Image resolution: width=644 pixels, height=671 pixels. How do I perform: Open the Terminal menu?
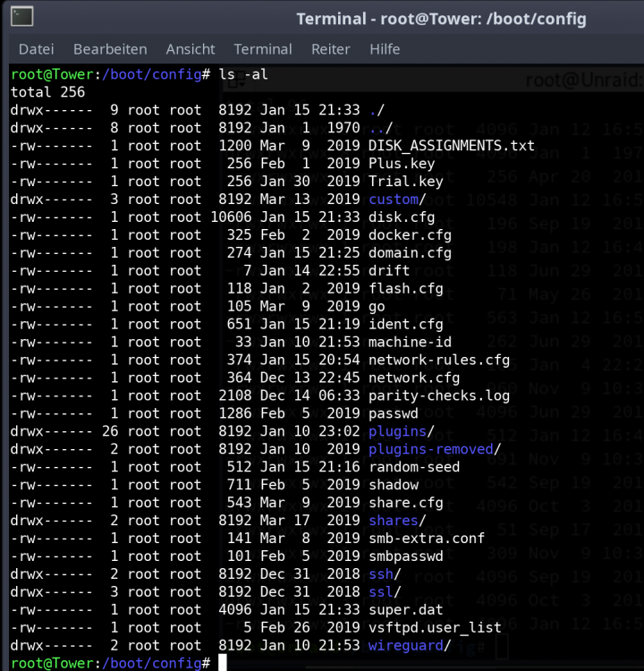click(263, 49)
